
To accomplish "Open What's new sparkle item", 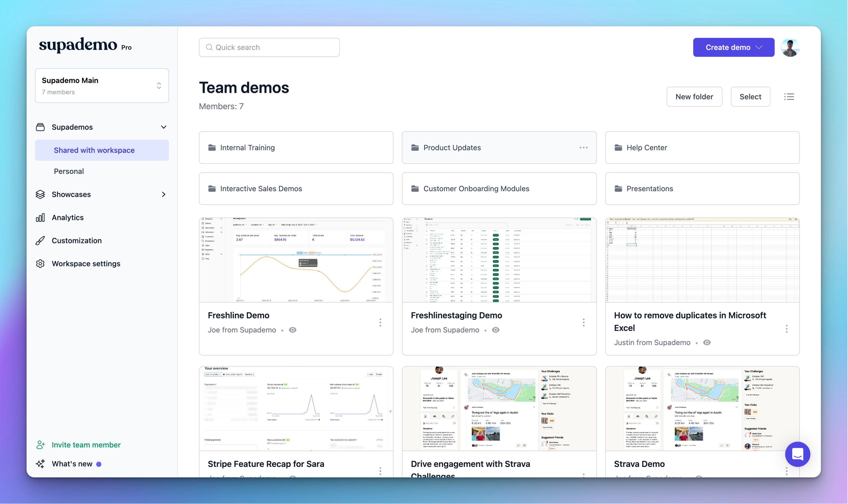I will [x=72, y=463].
